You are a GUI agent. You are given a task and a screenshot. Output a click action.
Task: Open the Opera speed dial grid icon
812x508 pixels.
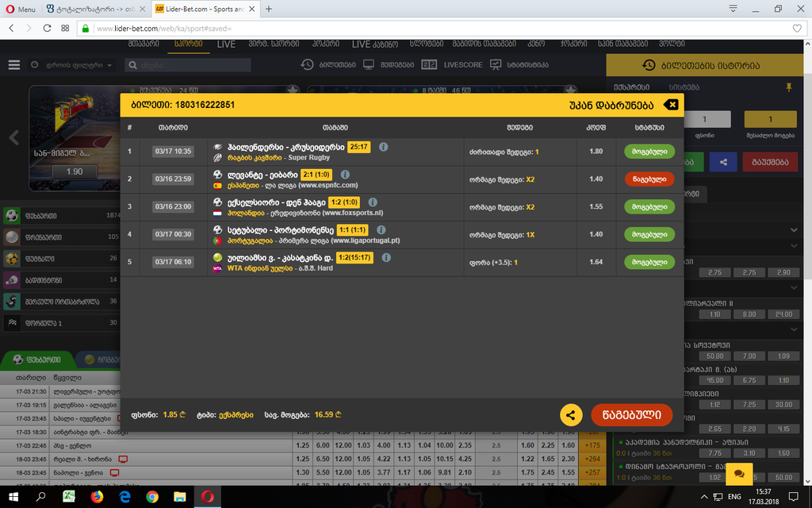coord(65,28)
